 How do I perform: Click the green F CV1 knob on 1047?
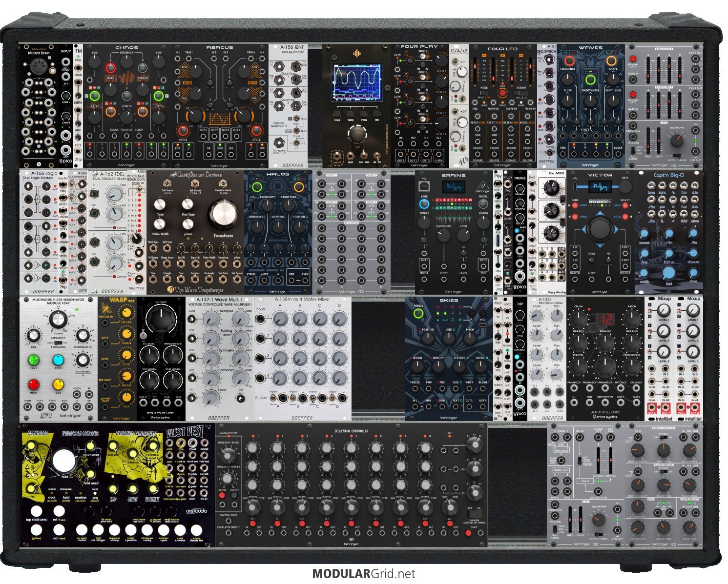33,360
